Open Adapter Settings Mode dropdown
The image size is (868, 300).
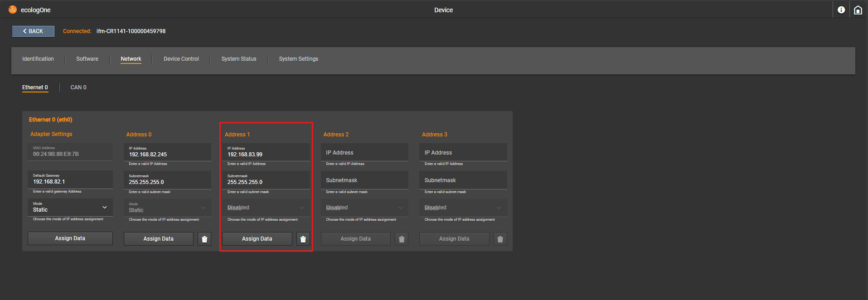(70, 208)
